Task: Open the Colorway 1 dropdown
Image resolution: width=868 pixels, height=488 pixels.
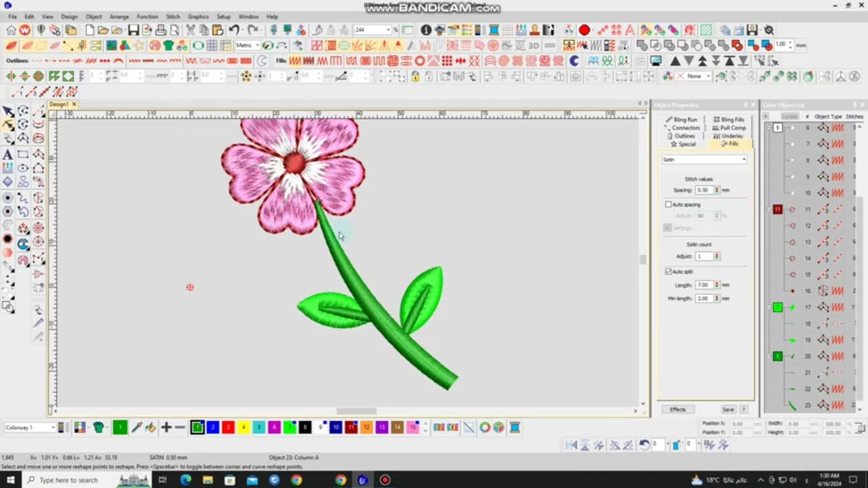Action: (x=30, y=427)
